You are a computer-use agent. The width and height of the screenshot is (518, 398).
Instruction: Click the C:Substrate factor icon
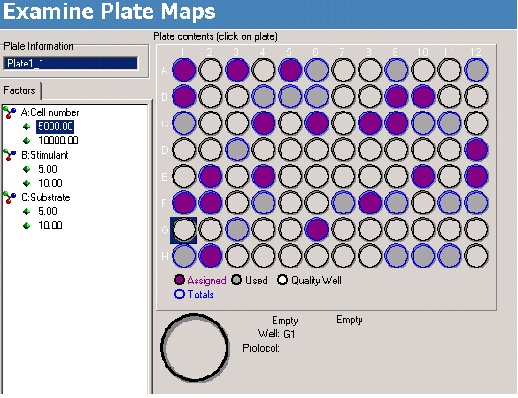9,198
